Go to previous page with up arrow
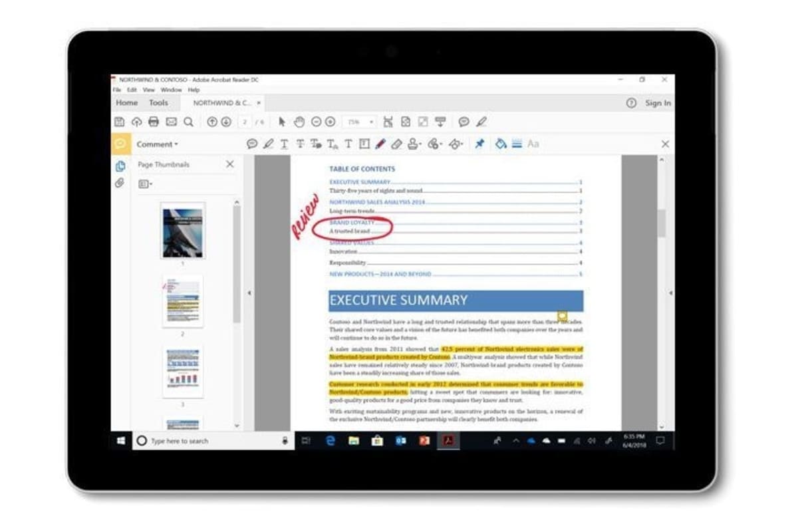 (x=212, y=122)
